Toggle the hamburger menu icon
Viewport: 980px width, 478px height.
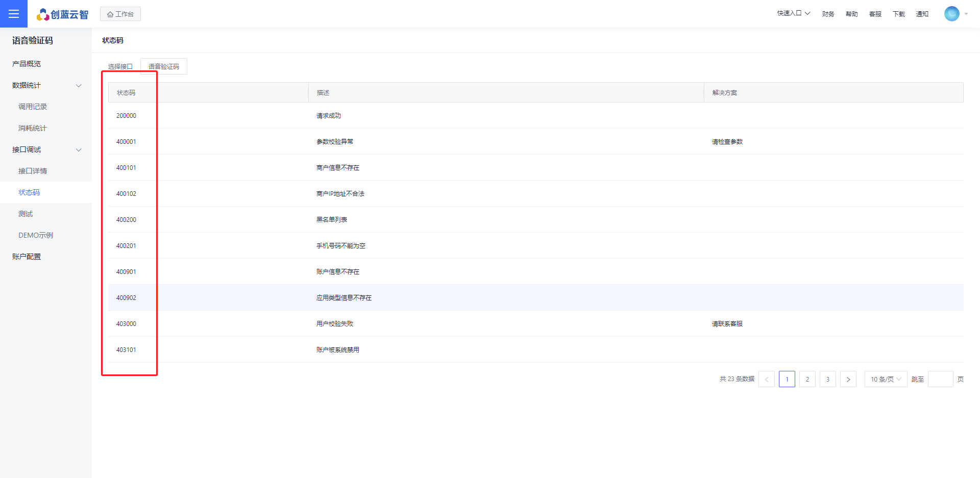pyautogui.click(x=14, y=14)
